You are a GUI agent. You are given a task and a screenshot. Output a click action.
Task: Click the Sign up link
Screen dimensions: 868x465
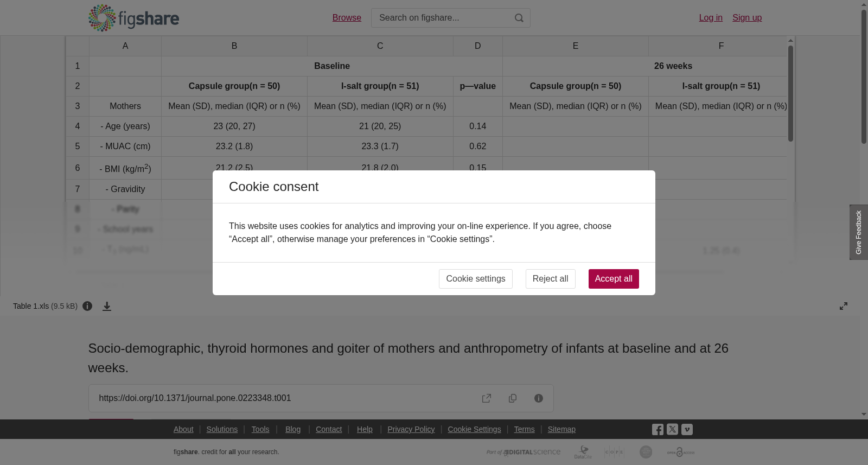[x=747, y=18]
